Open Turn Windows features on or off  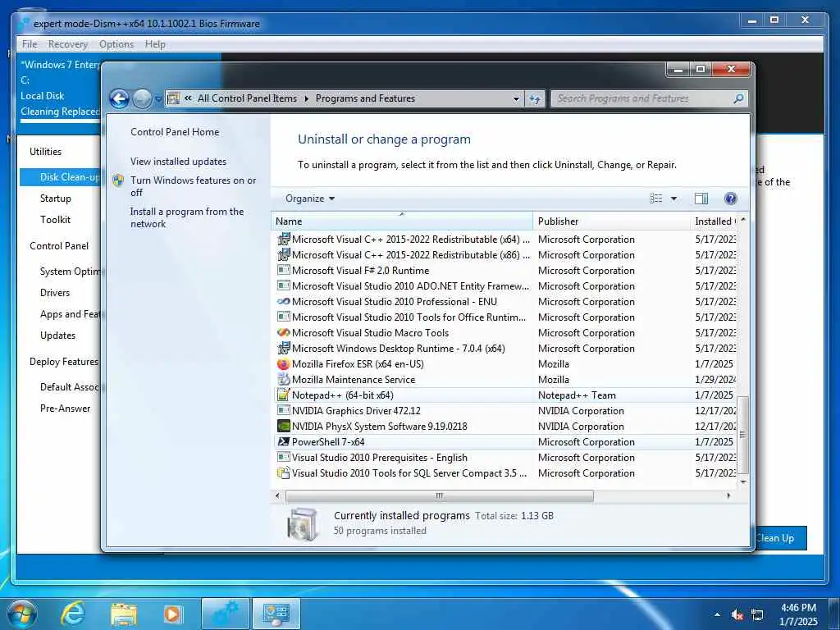194,186
